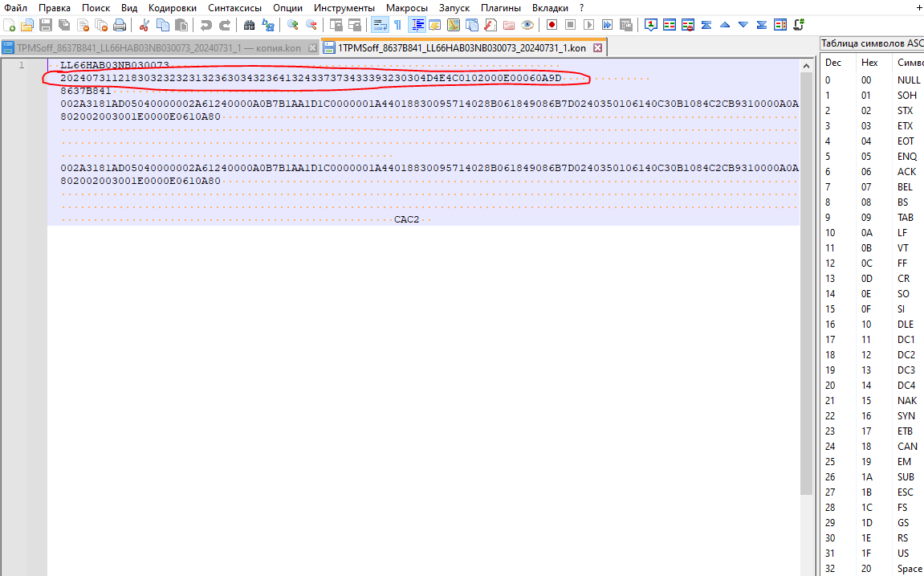
Task: Redo the action via toolbar arrow
Action: click(225, 25)
